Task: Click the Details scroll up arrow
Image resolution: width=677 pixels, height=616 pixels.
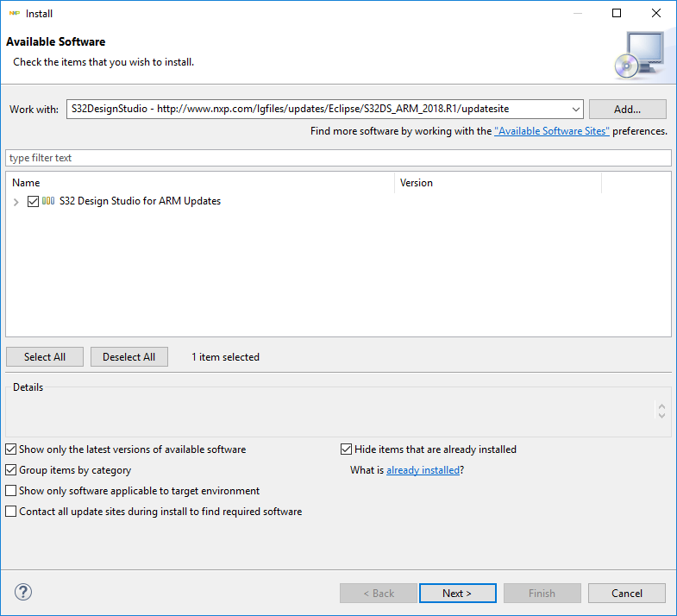Action: pyautogui.click(x=661, y=407)
